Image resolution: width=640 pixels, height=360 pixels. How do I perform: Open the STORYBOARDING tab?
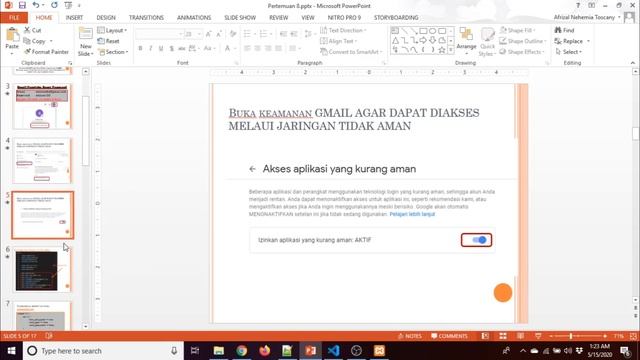pyautogui.click(x=396, y=18)
